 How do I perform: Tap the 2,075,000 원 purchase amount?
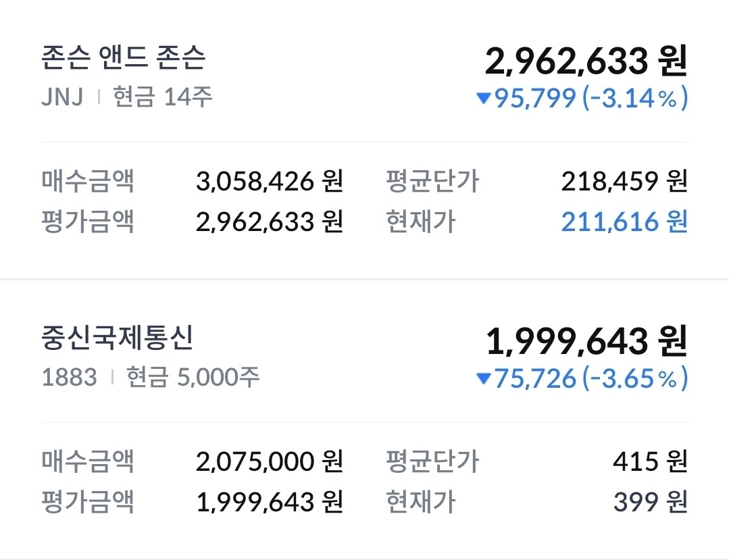click(x=270, y=462)
